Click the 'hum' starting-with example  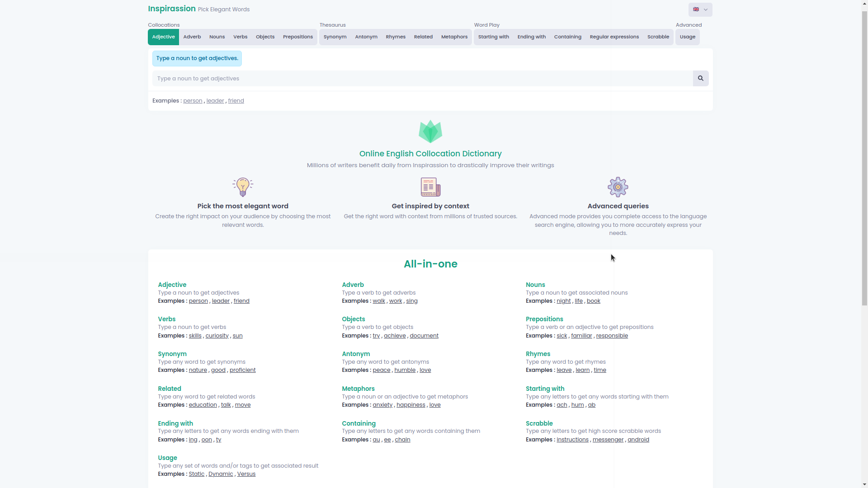pyautogui.click(x=577, y=405)
